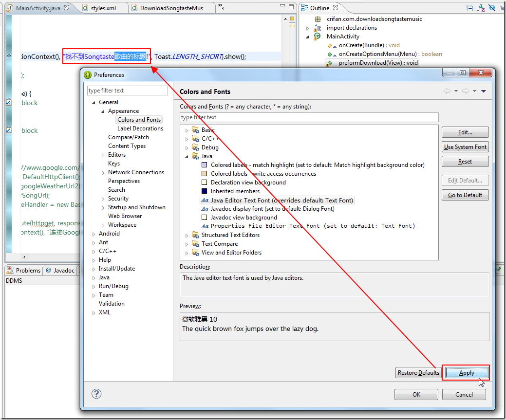Viewport: 506px width, 420px height.
Task: Click the Reset button
Action: point(465,161)
